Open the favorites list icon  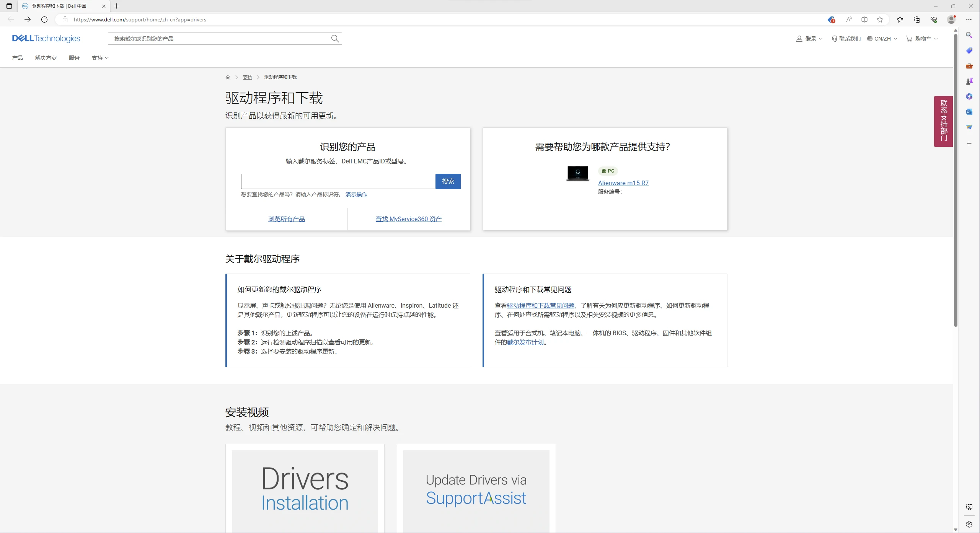[900, 20]
